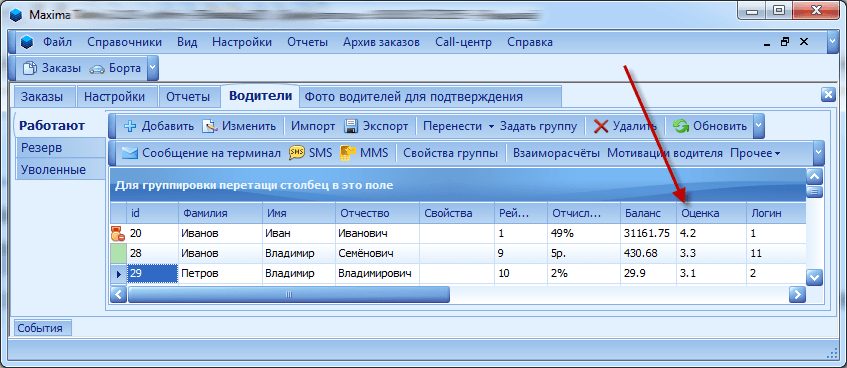This screenshot has height=368, width=847.
Task: Open the Справка menu
Action: (530, 42)
